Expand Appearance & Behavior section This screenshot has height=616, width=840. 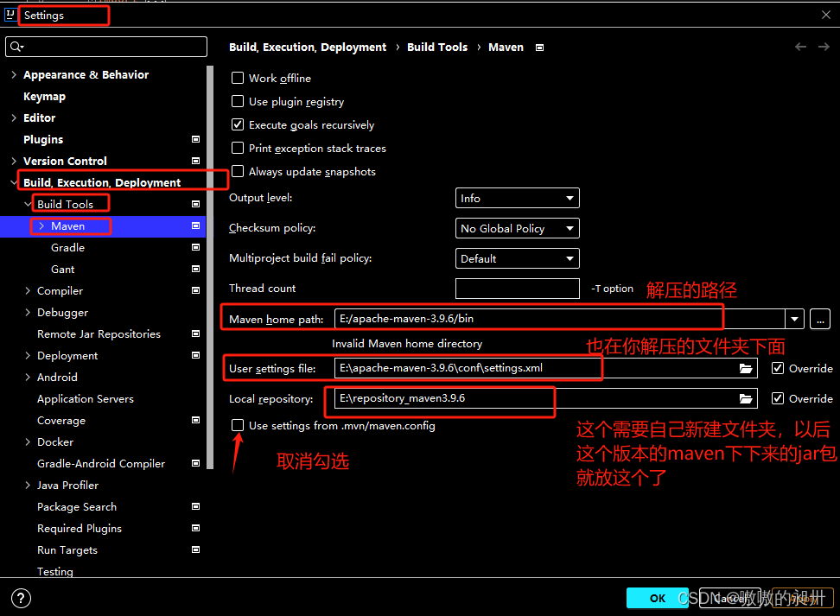[x=14, y=74]
